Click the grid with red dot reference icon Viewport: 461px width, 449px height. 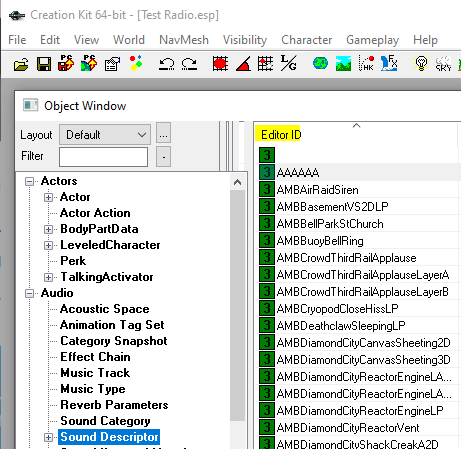pyautogui.click(x=265, y=63)
